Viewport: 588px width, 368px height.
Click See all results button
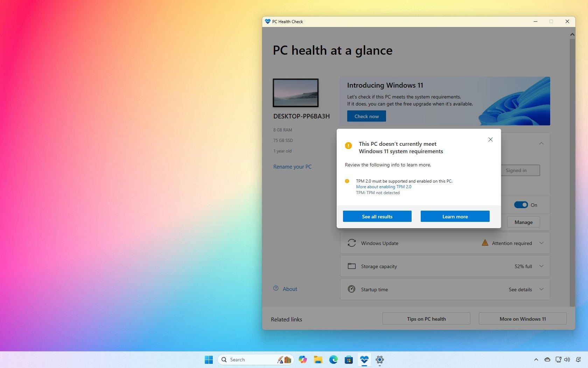377,217
